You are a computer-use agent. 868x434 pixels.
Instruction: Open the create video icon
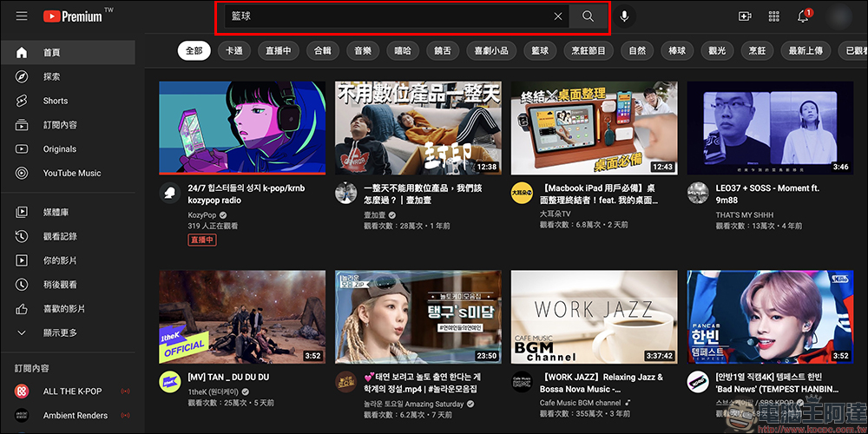[744, 16]
